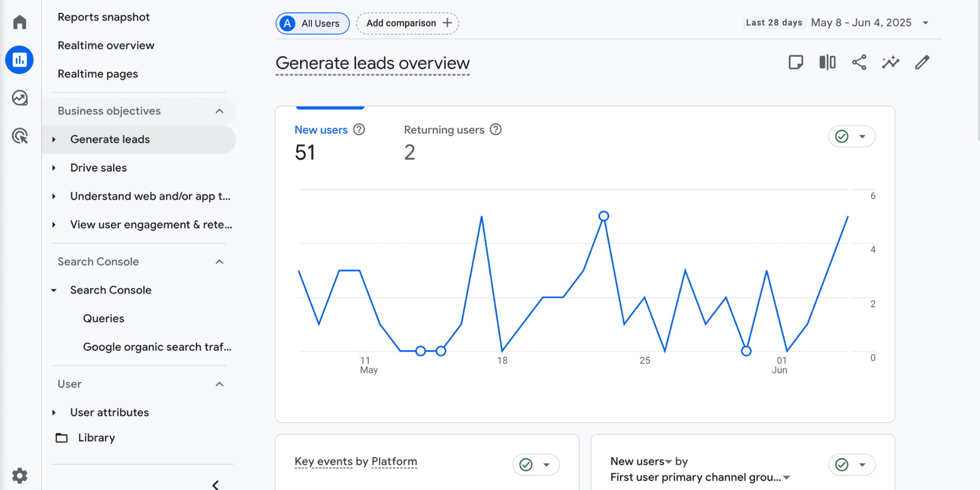The image size is (980, 490).
Task: Open the Home icon in the left rail
Action: click(19, 22)
